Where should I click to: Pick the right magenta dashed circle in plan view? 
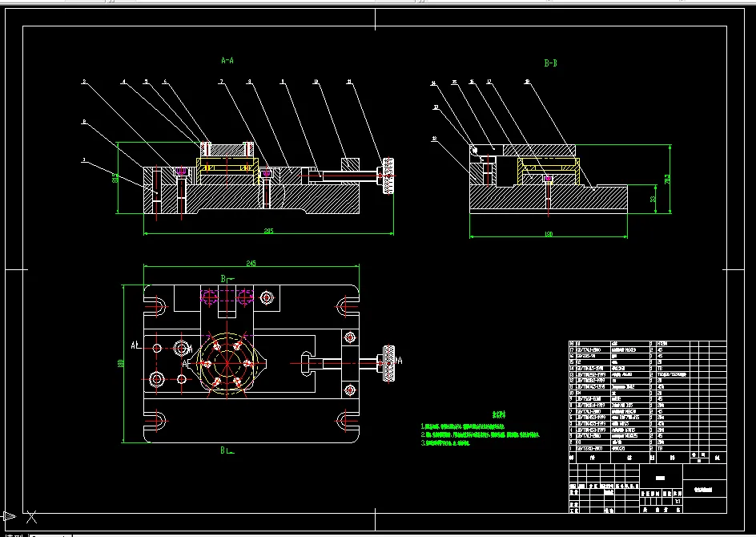[244, 298]
